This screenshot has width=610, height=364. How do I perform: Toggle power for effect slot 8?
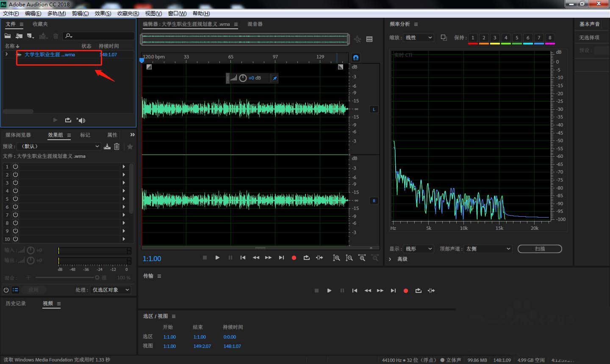pyautogui.click(x=15, y=223)
